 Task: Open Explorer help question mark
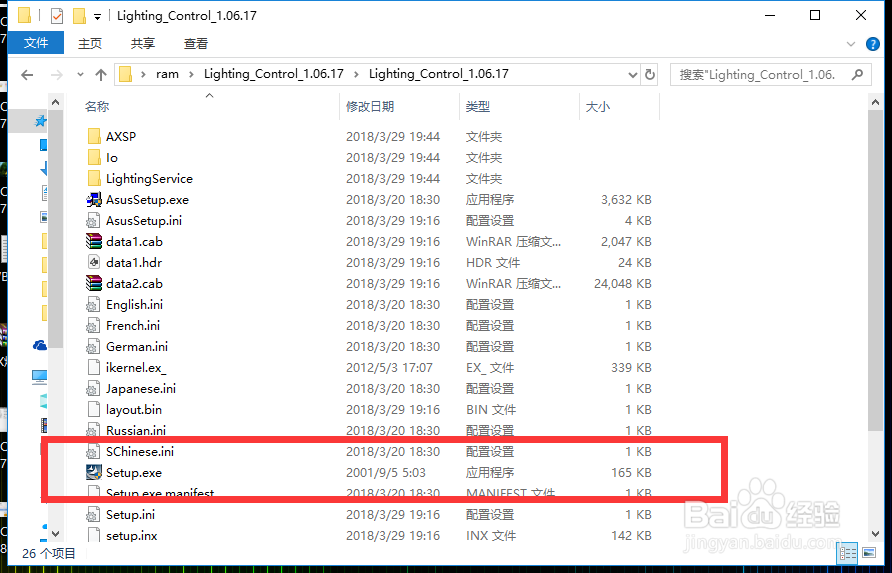coord(873,44)
